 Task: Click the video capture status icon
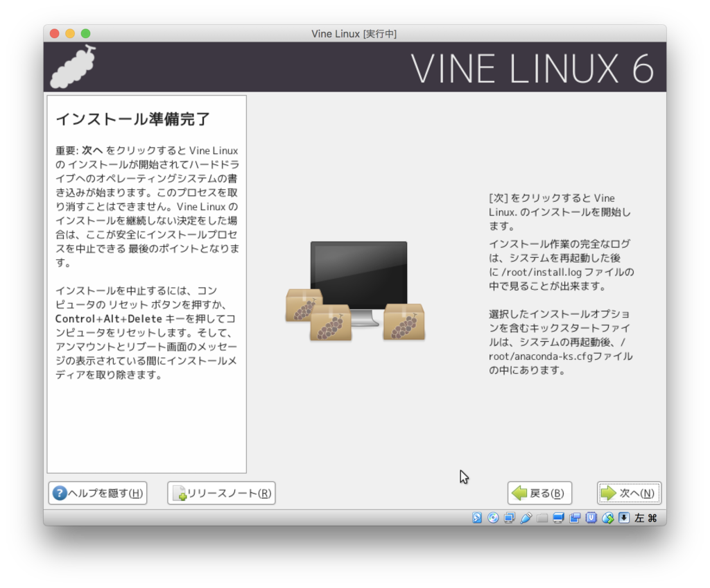(575, 518)
